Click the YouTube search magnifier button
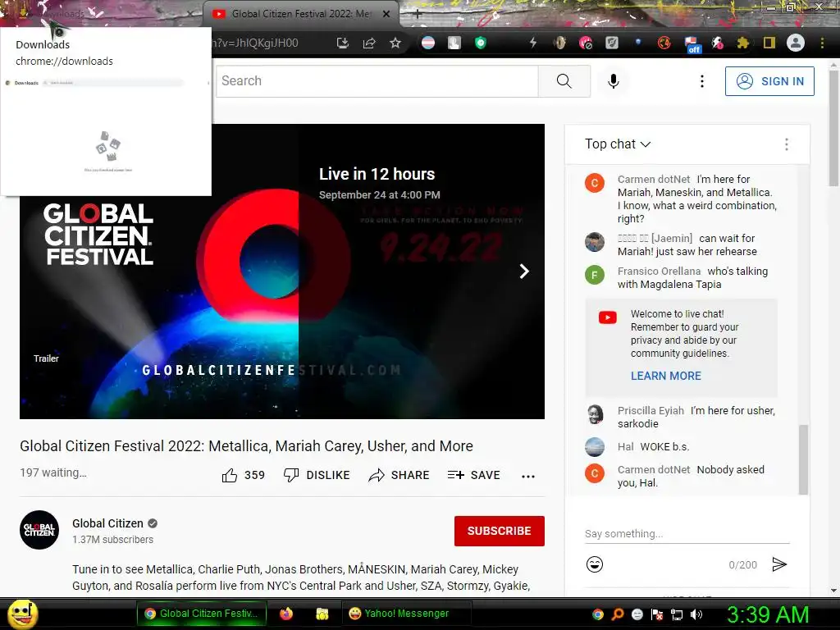Image resolution: width=840 pixels, height=630 pixels. point(564,81)
